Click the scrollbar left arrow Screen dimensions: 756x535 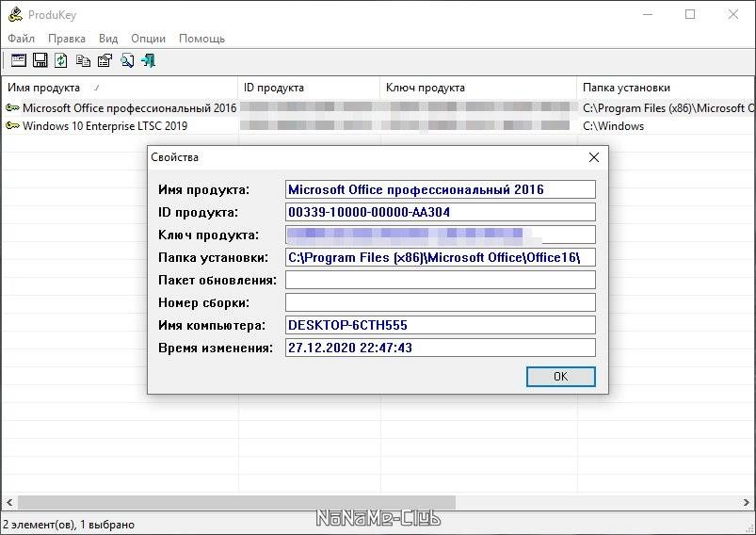[9, 502]
